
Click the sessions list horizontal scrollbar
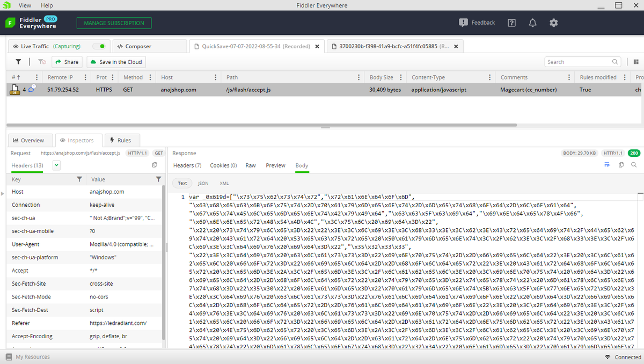(x=261, y=125)
